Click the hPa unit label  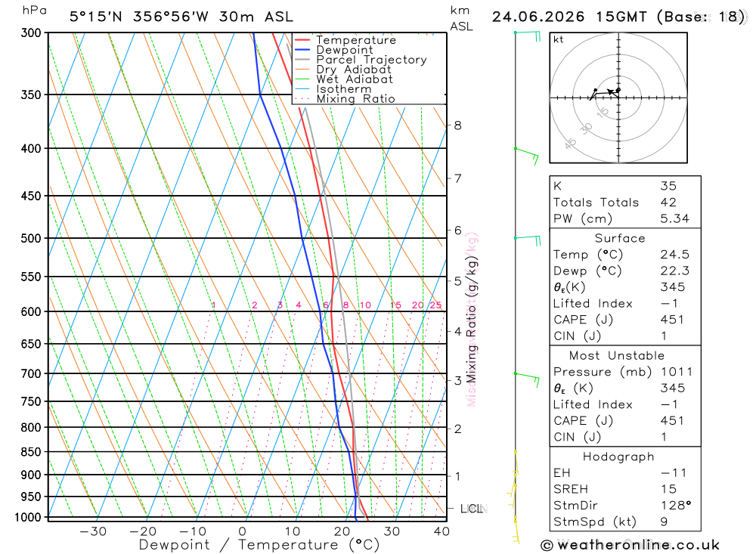click(x=34, y=11)
